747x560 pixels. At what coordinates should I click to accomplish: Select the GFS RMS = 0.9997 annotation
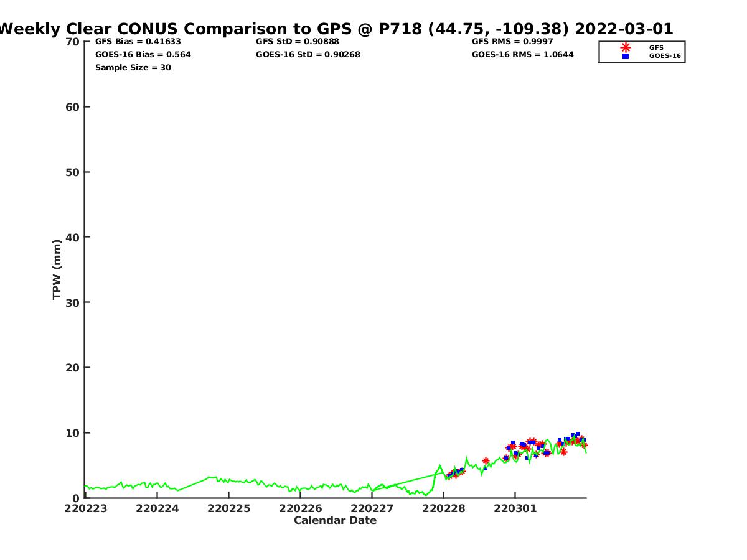click(x=512, y=42)
